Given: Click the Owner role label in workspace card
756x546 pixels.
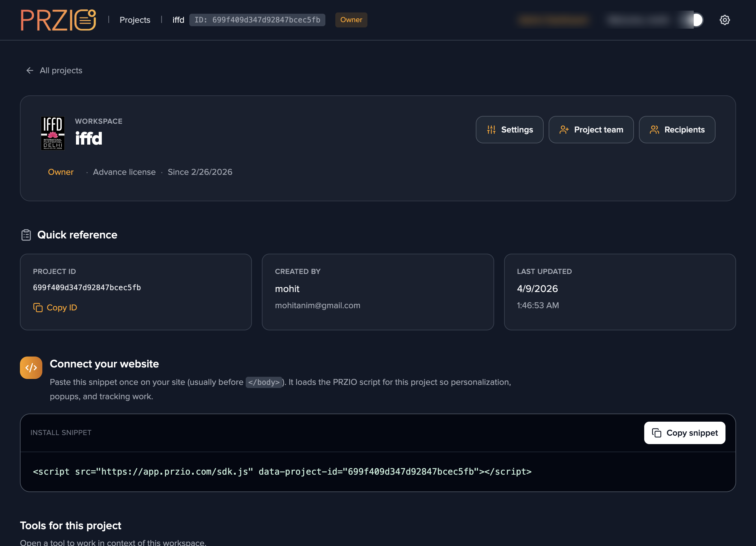Looking at the screenshot, I should click(x=61, y=172).
